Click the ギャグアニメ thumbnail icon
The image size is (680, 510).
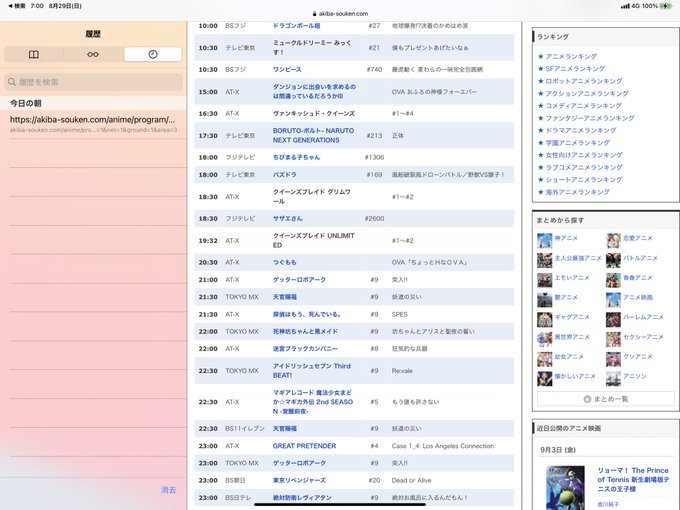point(545,319)
